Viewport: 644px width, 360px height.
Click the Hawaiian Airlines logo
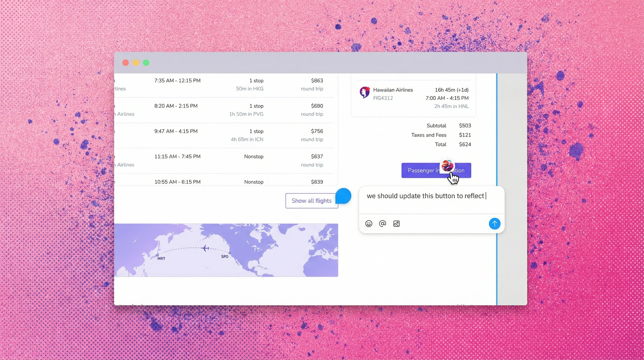(365, 92)
